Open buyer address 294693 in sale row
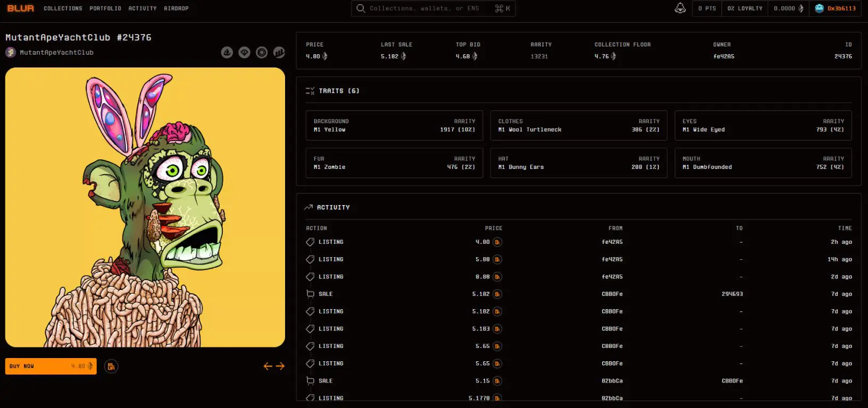Image resolution: width=868 pixels, height=408 pixels. [x=732, y=294]
